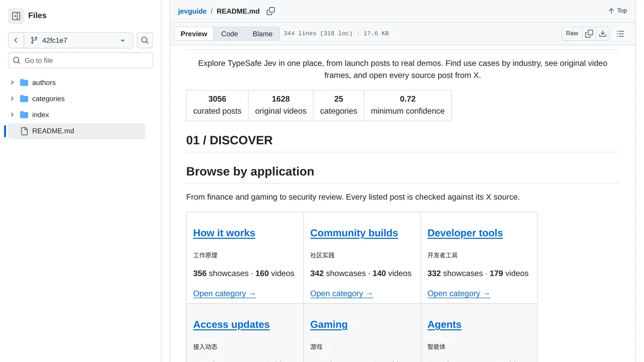This screenshot has width=644, height=362.
Task: Switch to the Blame tab
Action: click(x=263, y=34)
